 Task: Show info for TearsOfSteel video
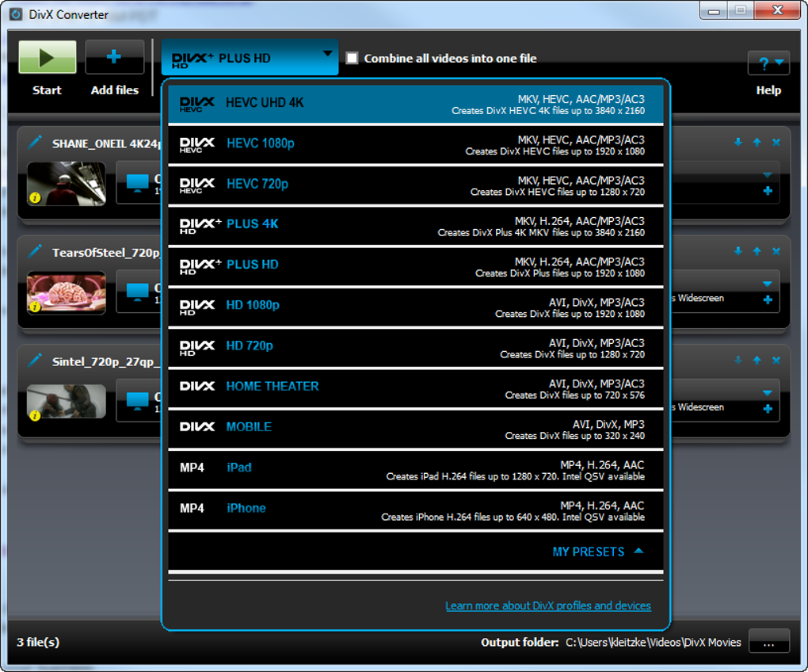click(35, 307)
